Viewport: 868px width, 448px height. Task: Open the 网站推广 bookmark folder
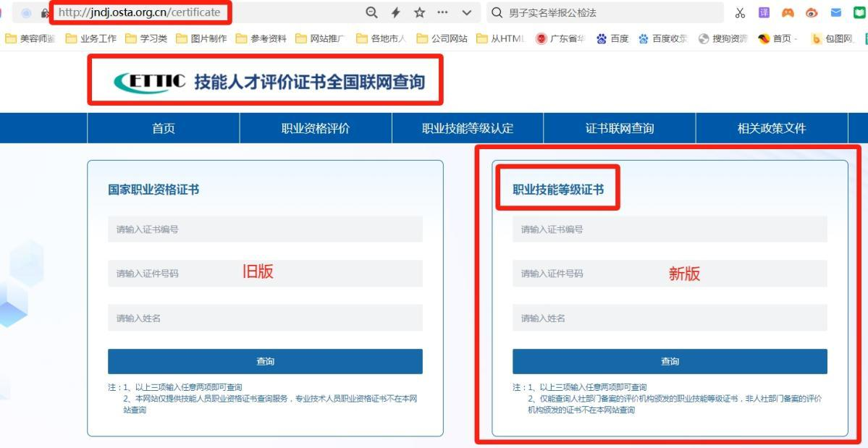click(321, 38)
